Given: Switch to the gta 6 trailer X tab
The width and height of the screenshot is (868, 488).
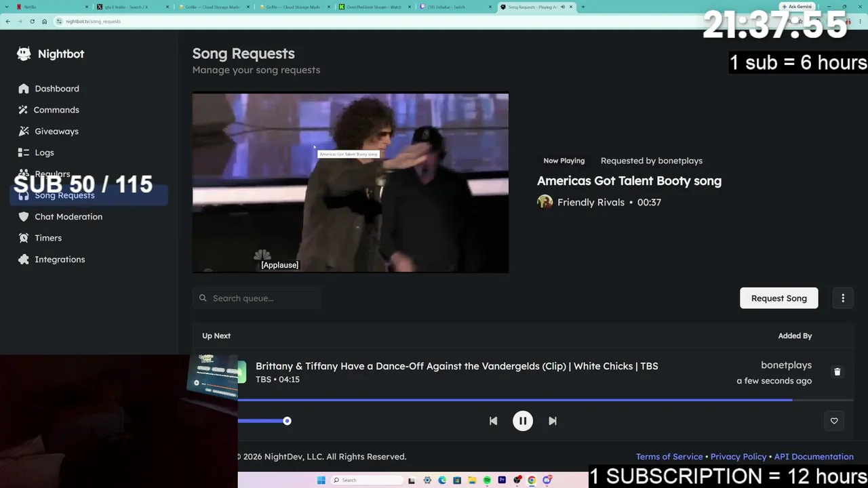Looking at the screenshot, I should point(133,7).
